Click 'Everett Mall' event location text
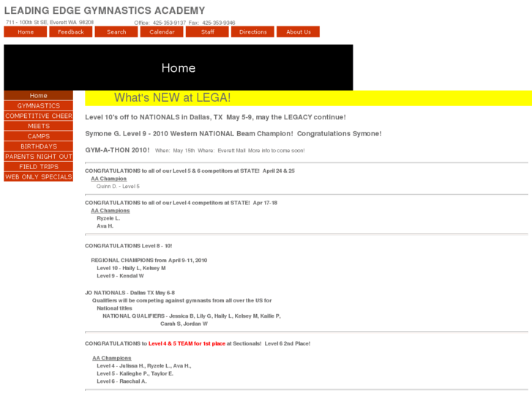This screenshot has width=532, height=399. (x=231, y=150)
